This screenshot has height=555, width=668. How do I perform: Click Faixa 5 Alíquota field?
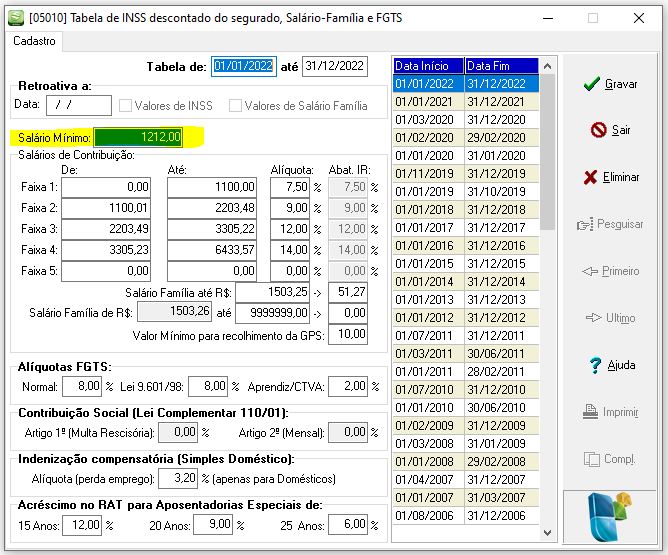click(290, 271)
